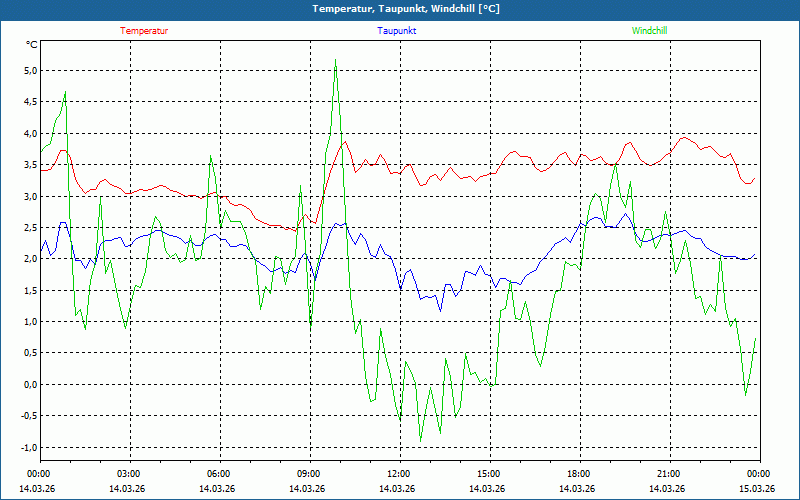Screen dimensions: 800x500
Task: Select the -1,0 y-axis value label
Action: coord(27,448)
